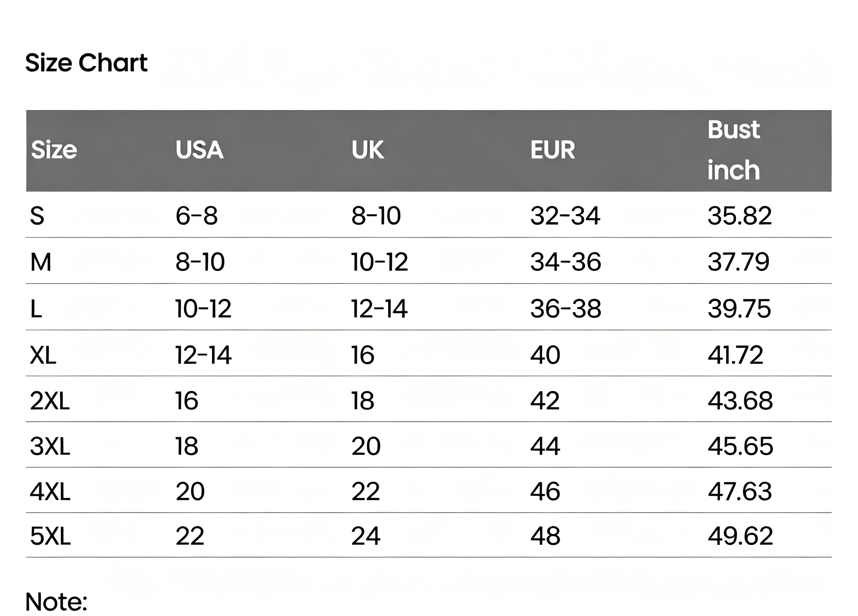Select the 3XL size row label

pos(50,446)
